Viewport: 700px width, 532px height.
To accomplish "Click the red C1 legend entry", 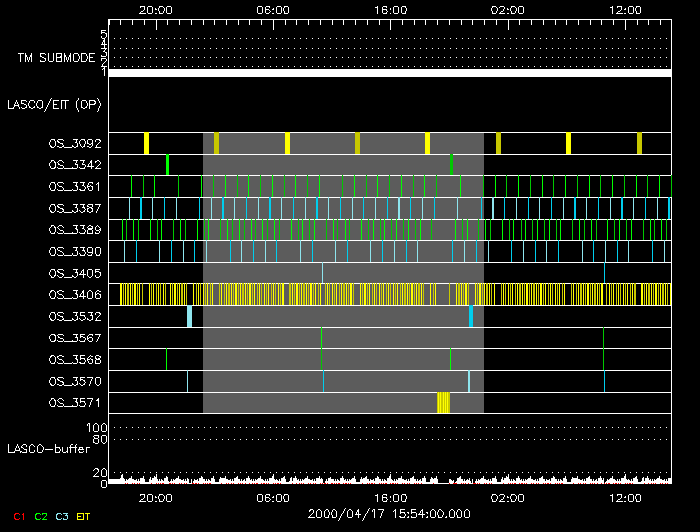I will 16,517.
